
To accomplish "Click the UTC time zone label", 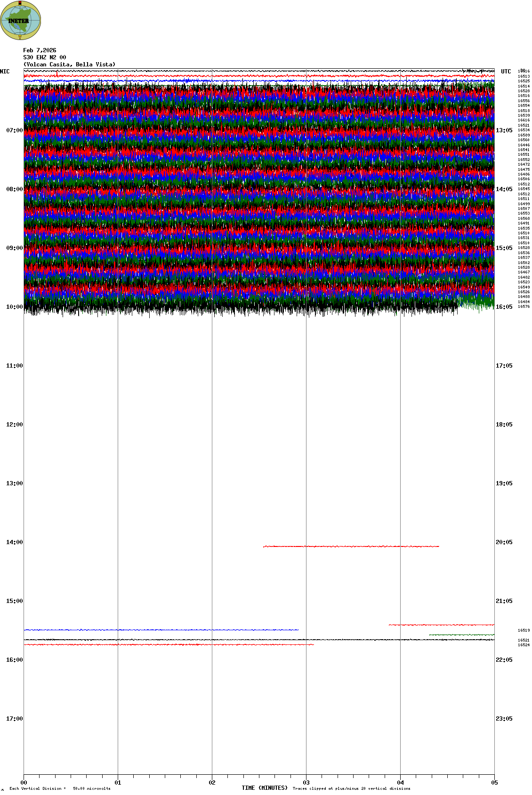I will 506,72.
